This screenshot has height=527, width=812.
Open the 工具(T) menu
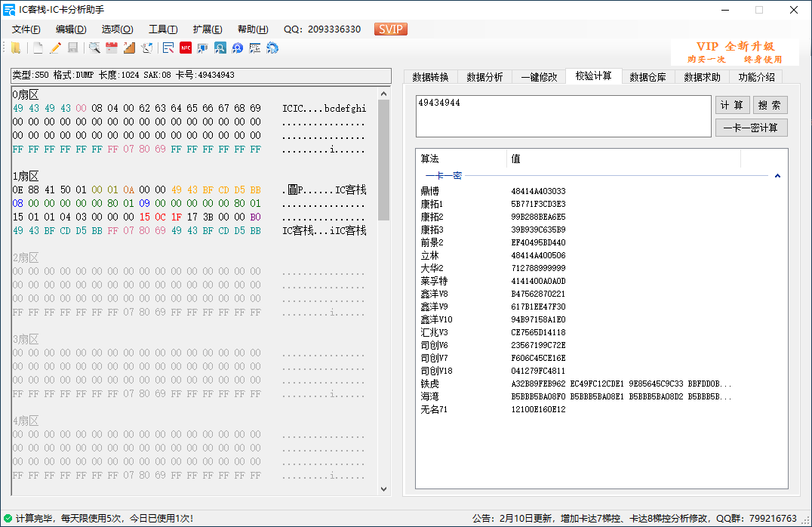pos(163,29)
